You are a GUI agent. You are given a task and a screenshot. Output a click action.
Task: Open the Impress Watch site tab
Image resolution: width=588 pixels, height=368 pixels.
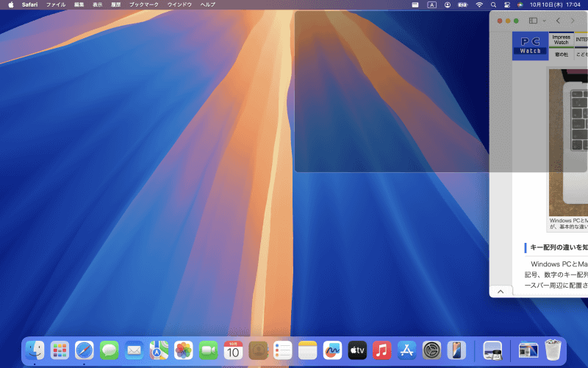562,40
